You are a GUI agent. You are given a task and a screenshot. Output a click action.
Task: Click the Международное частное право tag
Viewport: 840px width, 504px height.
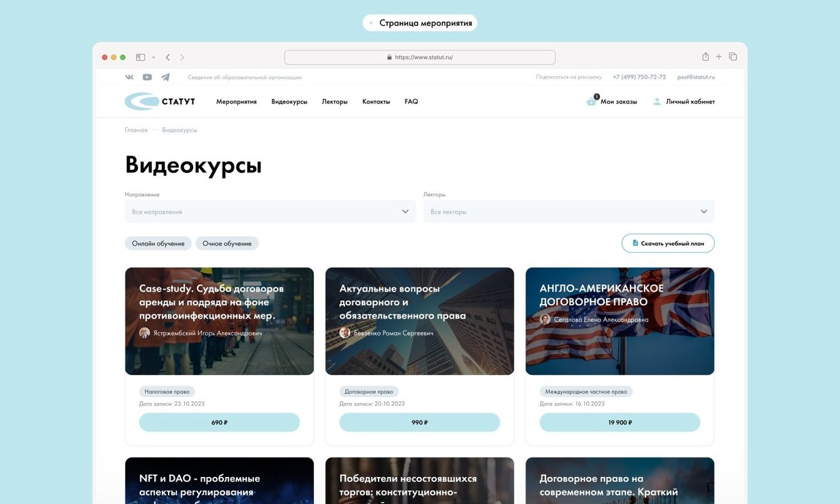point(586,392)
